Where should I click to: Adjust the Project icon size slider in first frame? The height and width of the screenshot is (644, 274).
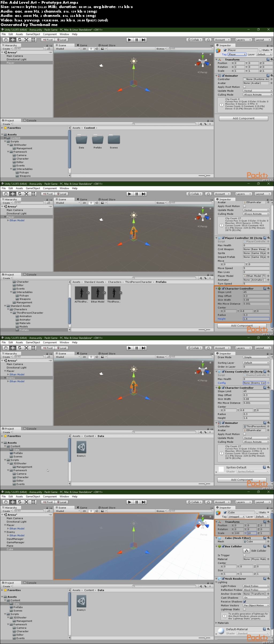205,176
